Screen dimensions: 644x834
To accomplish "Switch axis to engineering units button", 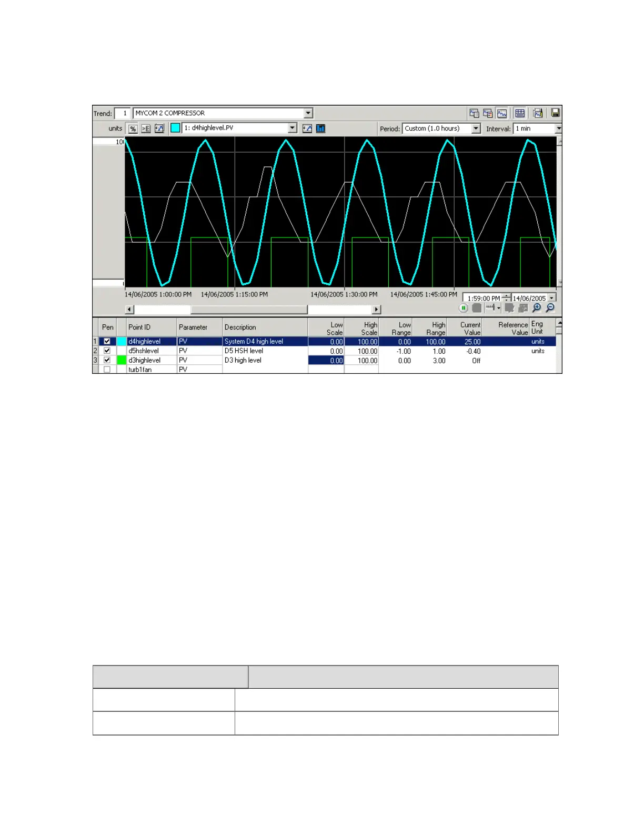I will tap(146, 128).
